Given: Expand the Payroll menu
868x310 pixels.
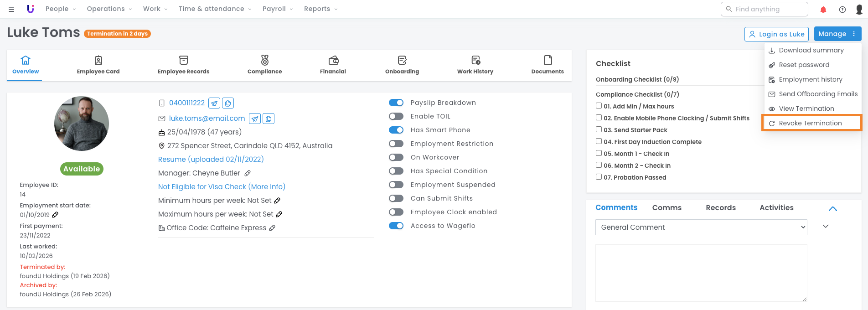Looking at the screenshot, I should click(x=277, y=9).
